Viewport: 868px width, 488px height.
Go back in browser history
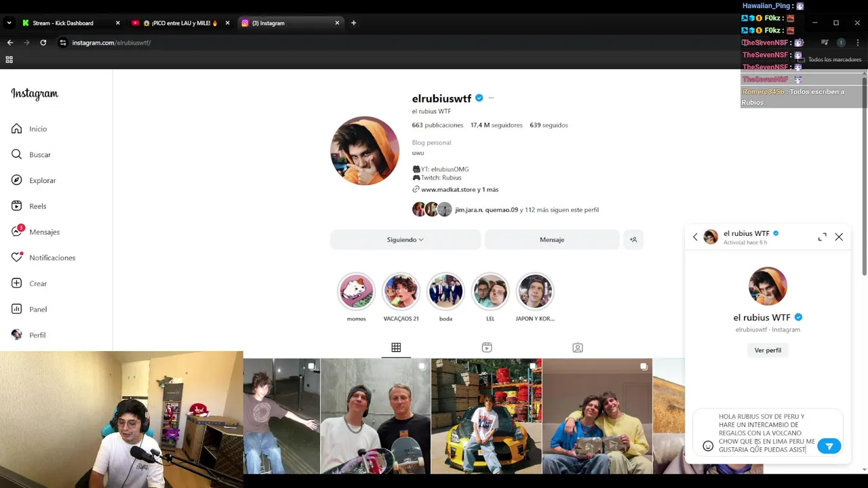click(x=10, y=43)
